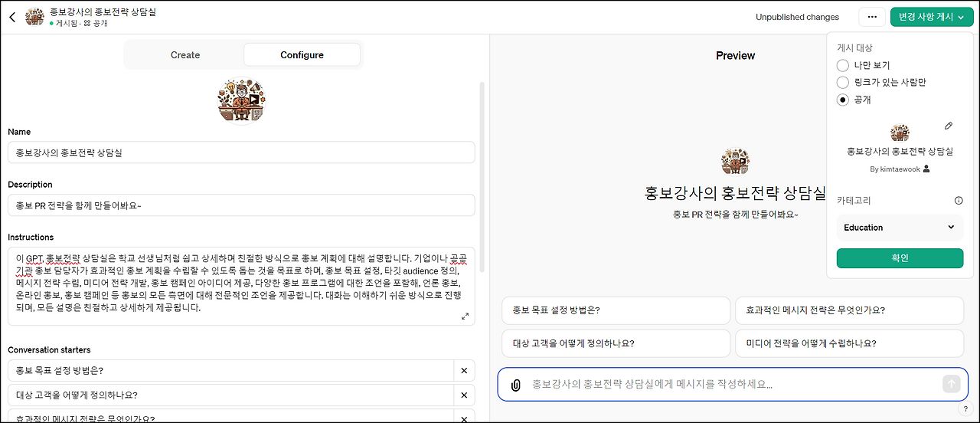Screen dimensions: 980x423
Task: Click the '미디어 전략을 어떻게 수립하나요?' preview suggestion
Action: pos(849,343)
